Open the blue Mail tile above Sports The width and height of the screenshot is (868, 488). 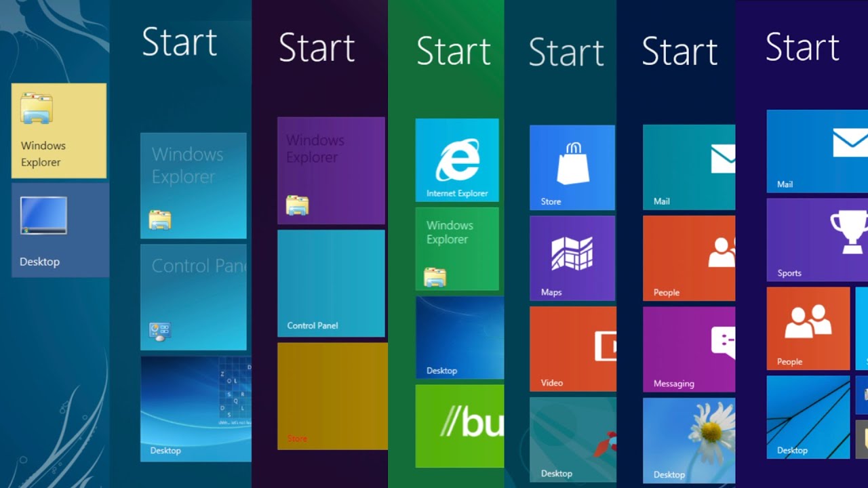(817, 151)
